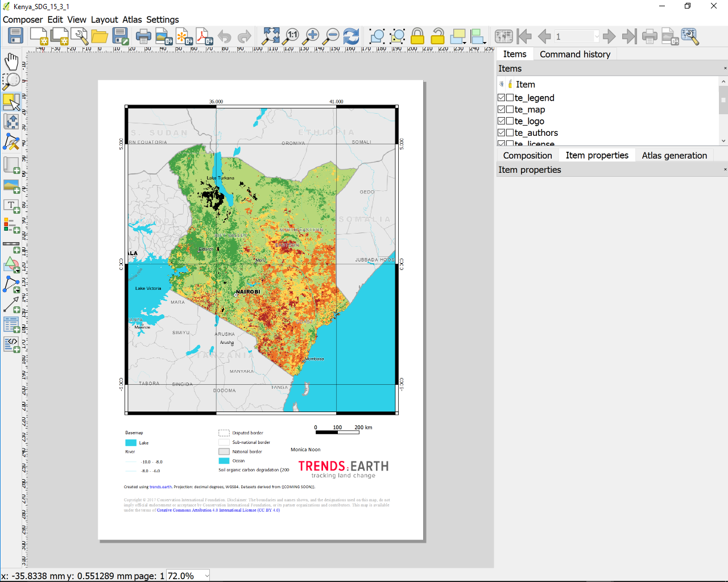Toggle lock checkbox for te_logo
728x582 pixels.
pos(510,121)
